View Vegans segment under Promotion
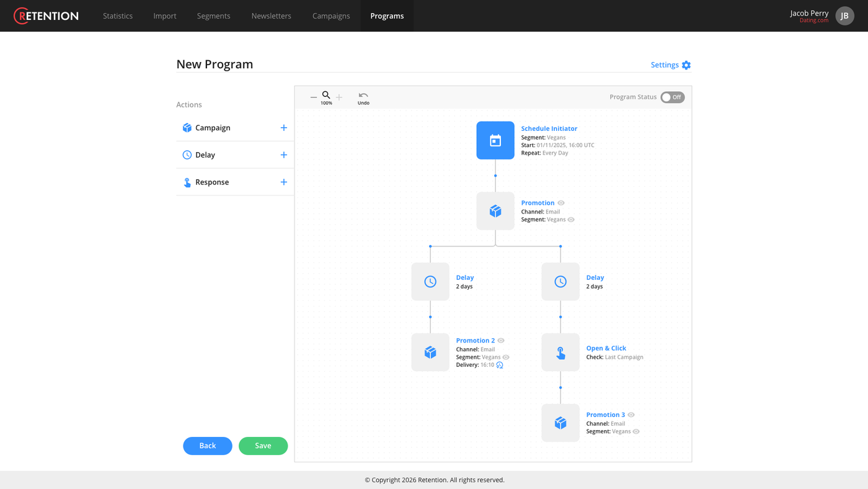 pos(571,220)
